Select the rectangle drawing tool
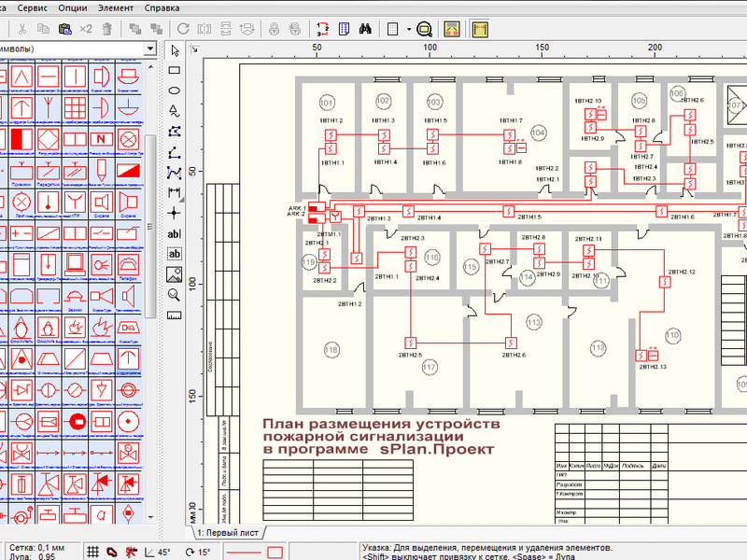The width and height of the screenshot is (747, 560). [174, 70]
